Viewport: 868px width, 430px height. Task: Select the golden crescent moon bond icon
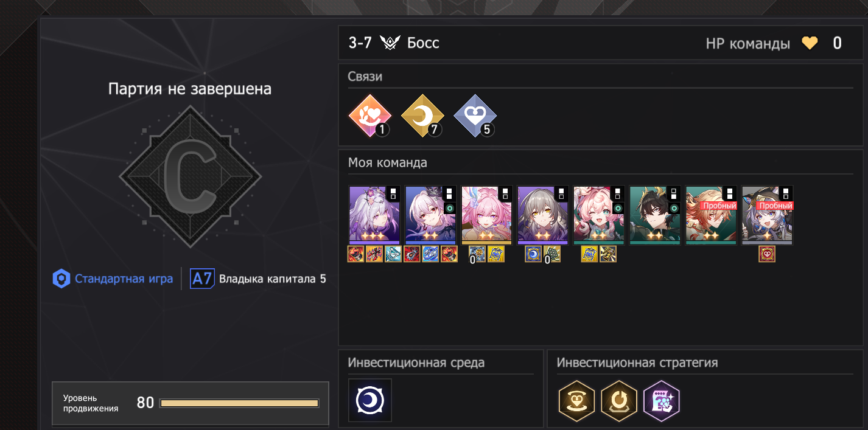(x=422, y=116)
